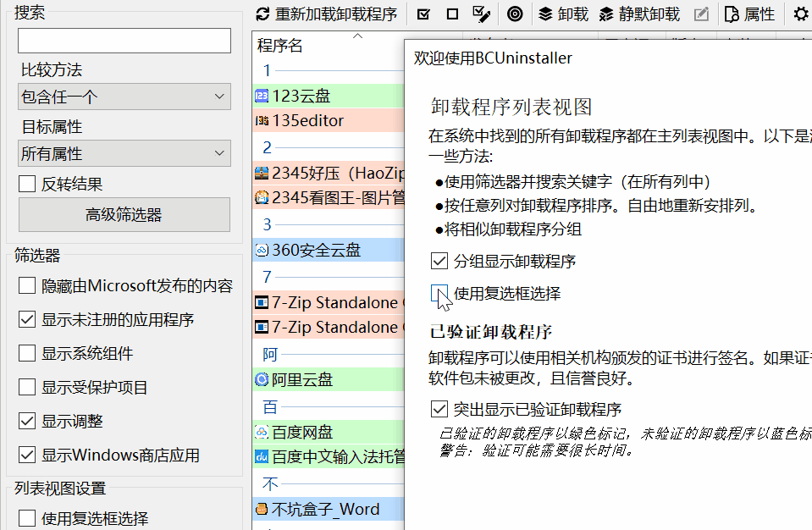Select the 百度网盘 entry name
This screenshot has height=530, width=812.
tap(302, 432)
